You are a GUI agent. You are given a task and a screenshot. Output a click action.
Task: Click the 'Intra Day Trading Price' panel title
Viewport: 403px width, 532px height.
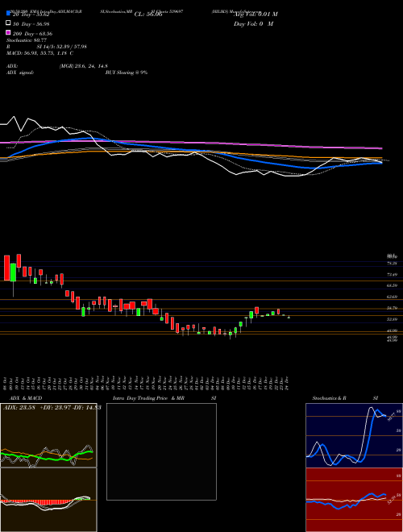140,398
